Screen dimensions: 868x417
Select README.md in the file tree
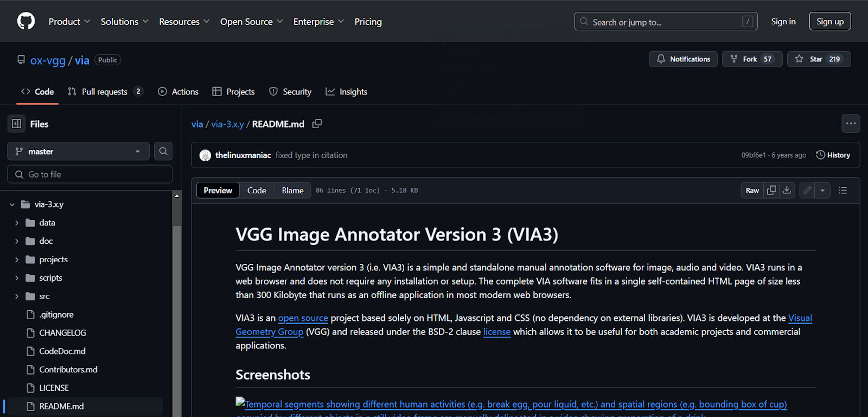click(61, 406)
